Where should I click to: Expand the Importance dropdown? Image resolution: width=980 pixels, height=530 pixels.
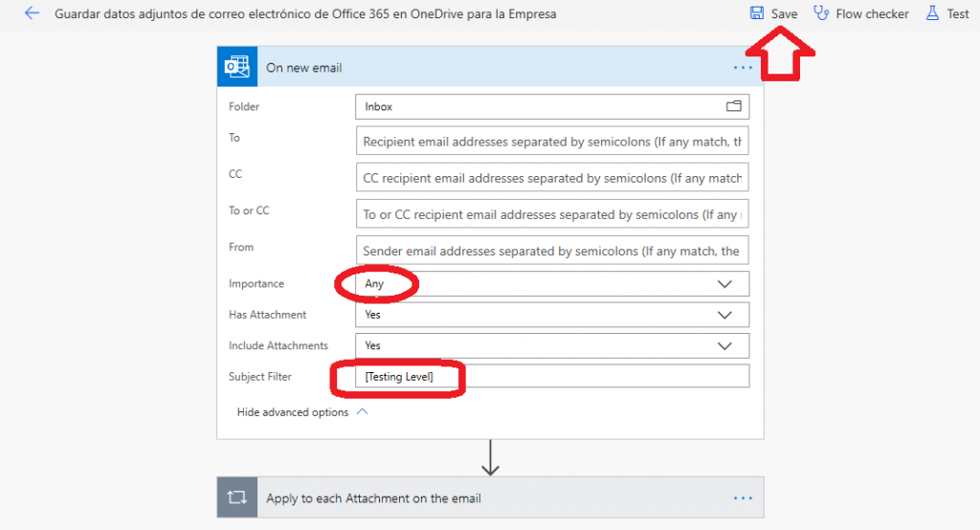click(x=724, y=284)
